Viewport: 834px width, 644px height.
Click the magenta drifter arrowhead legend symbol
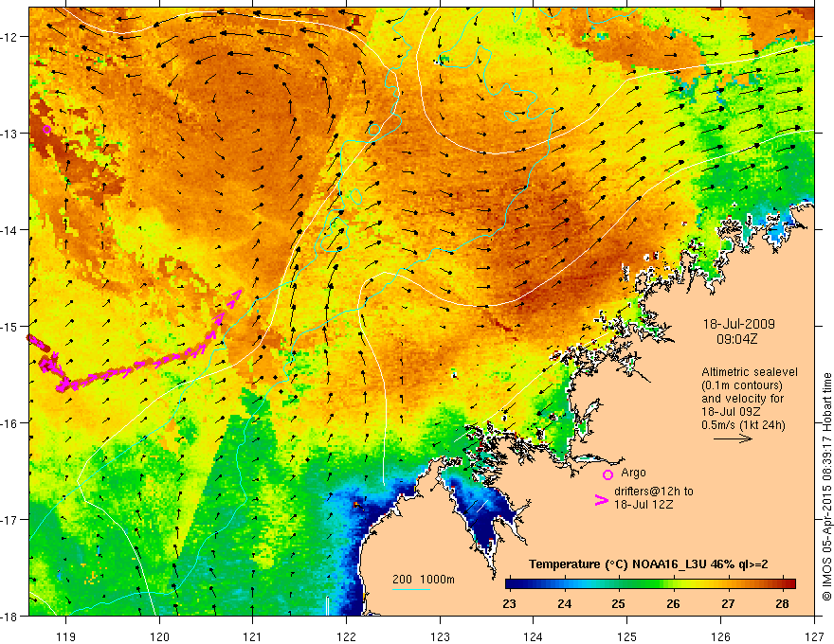pyautogui.click(x=601, y=500)
